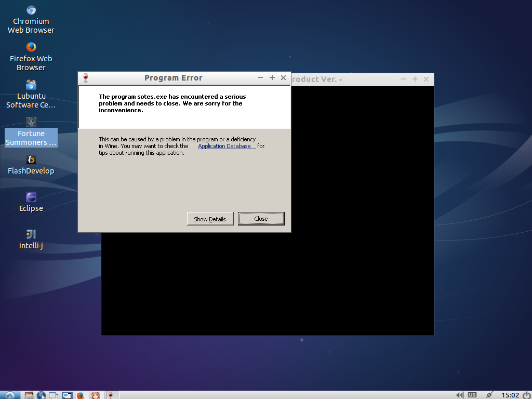Switch to the Firefox taskbar entry
The width and height of the screenshot is (532, 399).
pos(81,395)
